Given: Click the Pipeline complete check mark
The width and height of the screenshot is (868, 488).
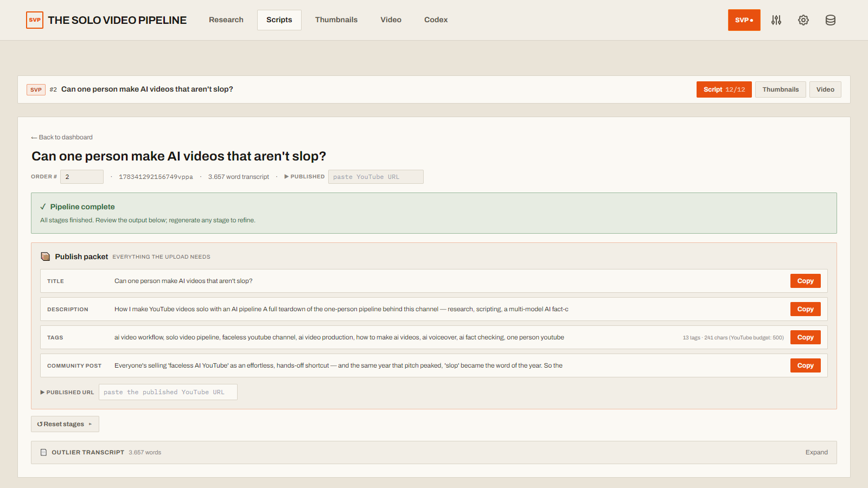Looking at the screenshot, I should coord(43,207).
